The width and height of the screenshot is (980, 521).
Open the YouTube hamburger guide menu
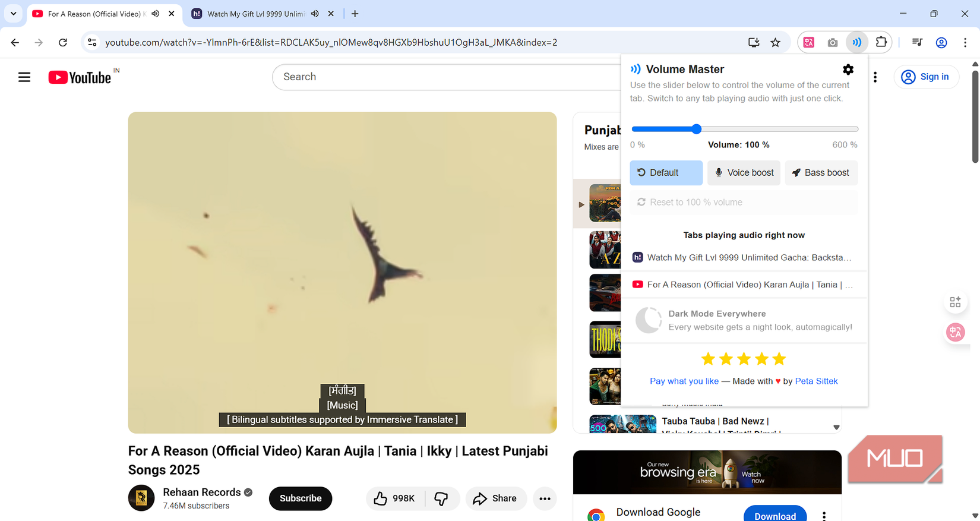click(x=24, y=77)
